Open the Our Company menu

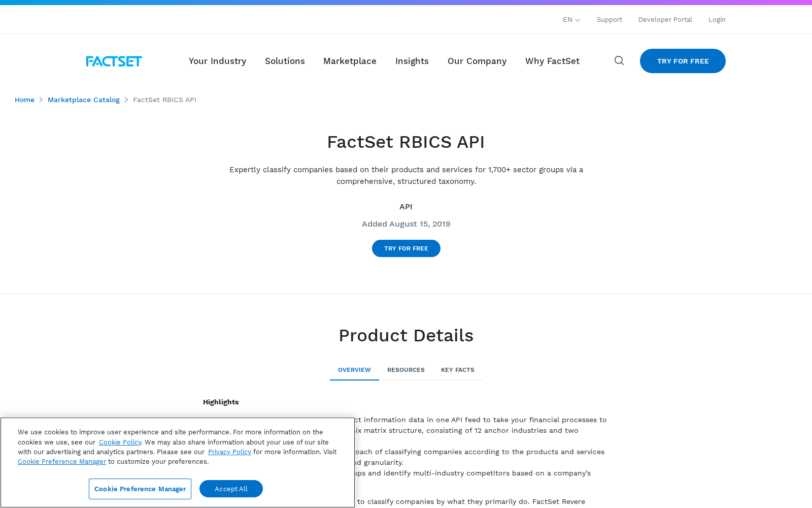click(477, 61)
